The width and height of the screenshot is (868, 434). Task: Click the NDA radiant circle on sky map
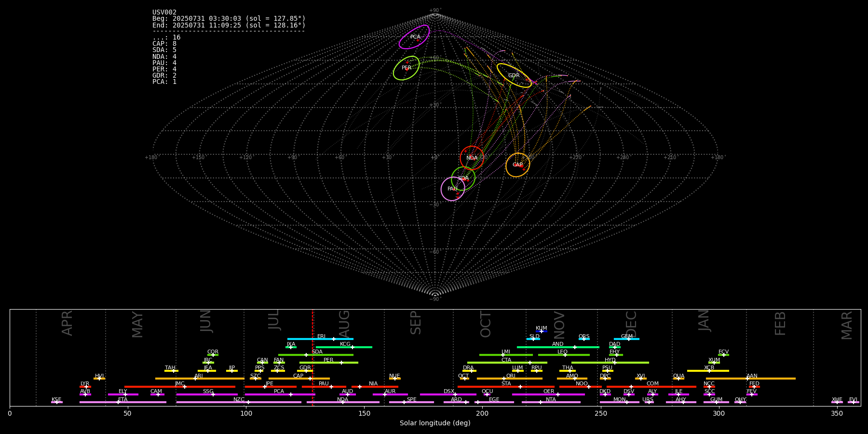(x=472, y=158)
